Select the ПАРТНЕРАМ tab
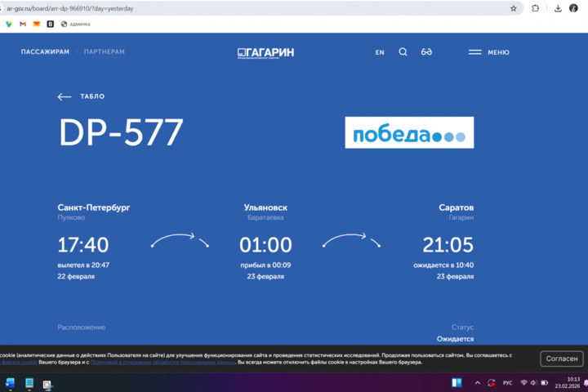Screen dimensions: 588x392 click(104, 52)
